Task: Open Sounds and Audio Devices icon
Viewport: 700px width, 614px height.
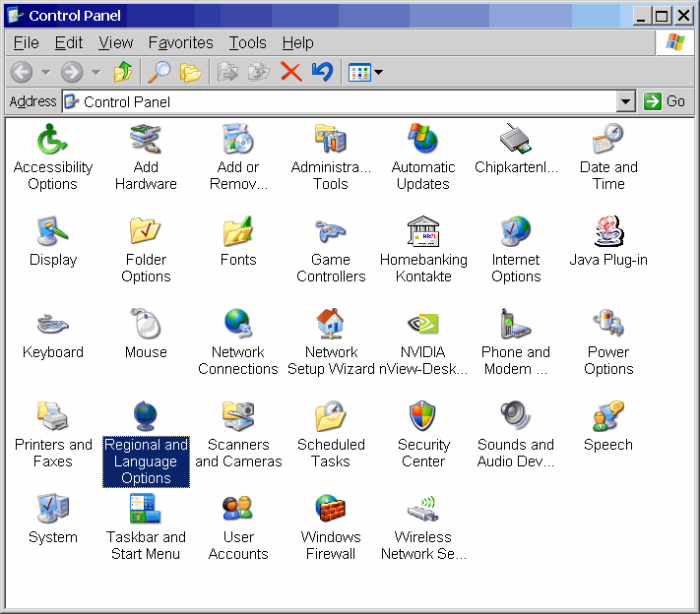Action: point(516,417)
